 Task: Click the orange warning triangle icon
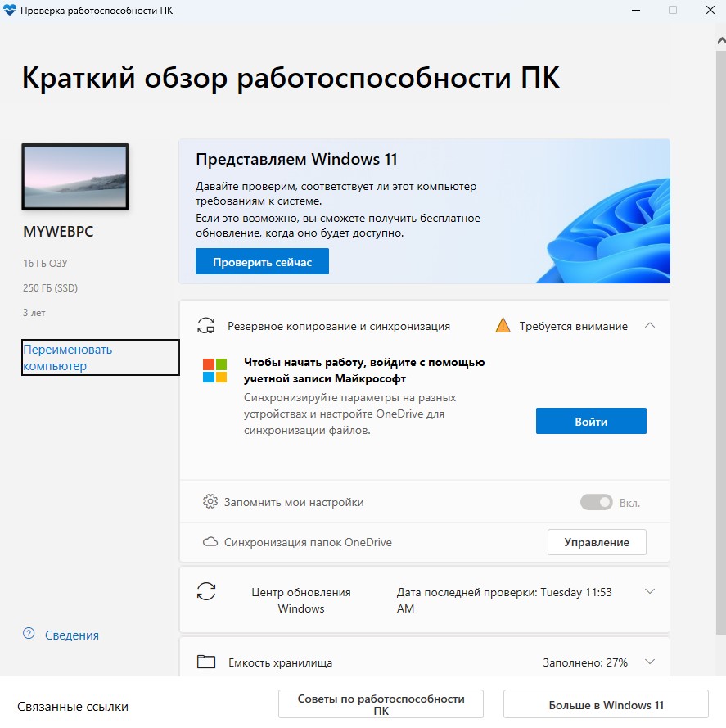(503, 325)
